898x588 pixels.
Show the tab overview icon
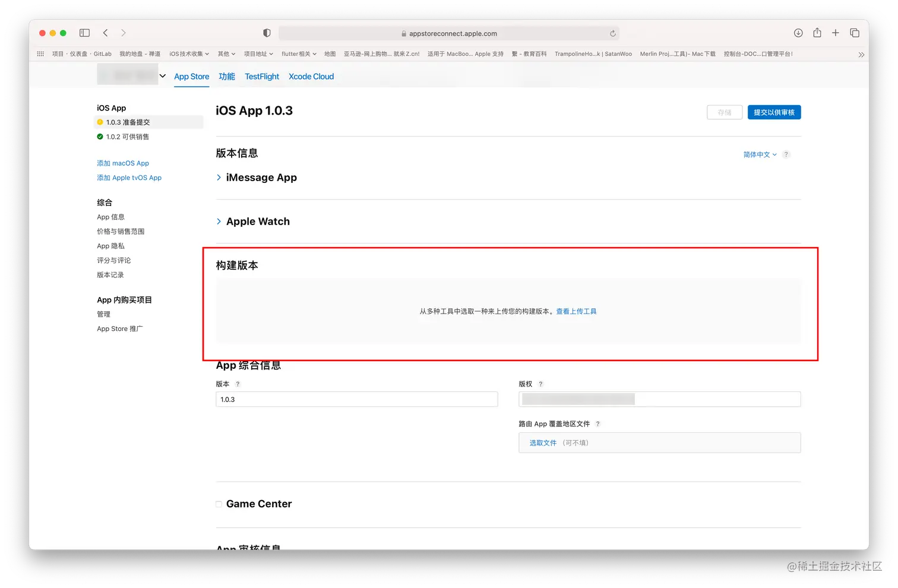click(x=855, y=33)
